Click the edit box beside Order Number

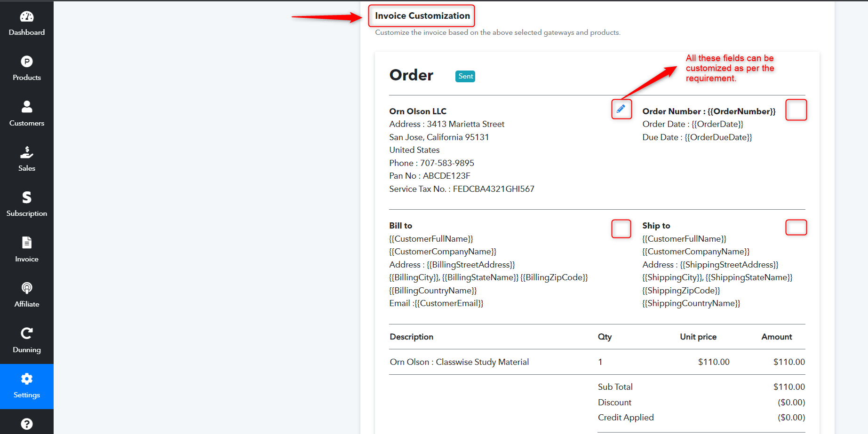click(796, 110)
